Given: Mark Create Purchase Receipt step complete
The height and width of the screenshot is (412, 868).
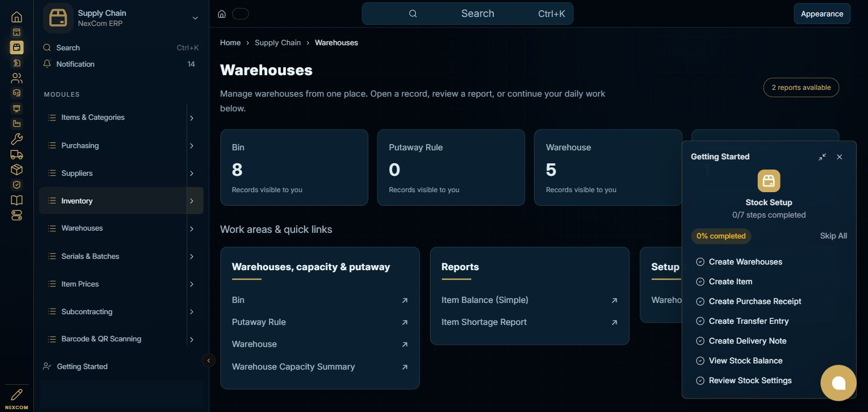Looking at the screenshot, I should [x=700, y=302].
